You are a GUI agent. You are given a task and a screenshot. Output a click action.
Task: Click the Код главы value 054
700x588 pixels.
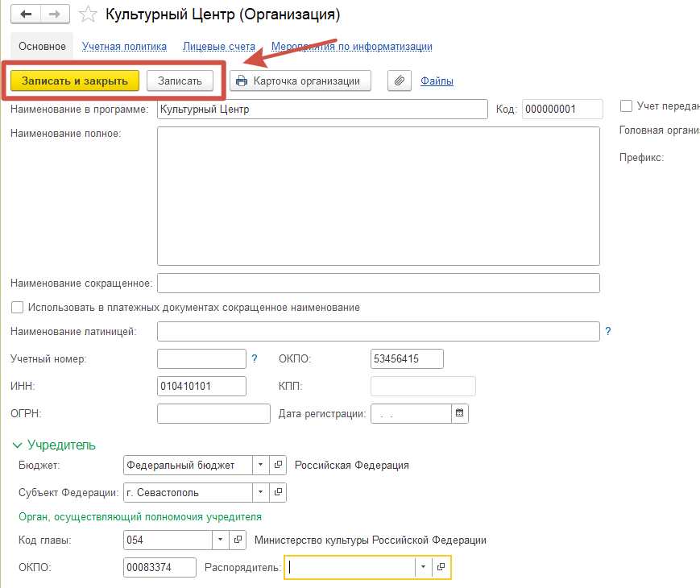[x=168, y=540]
